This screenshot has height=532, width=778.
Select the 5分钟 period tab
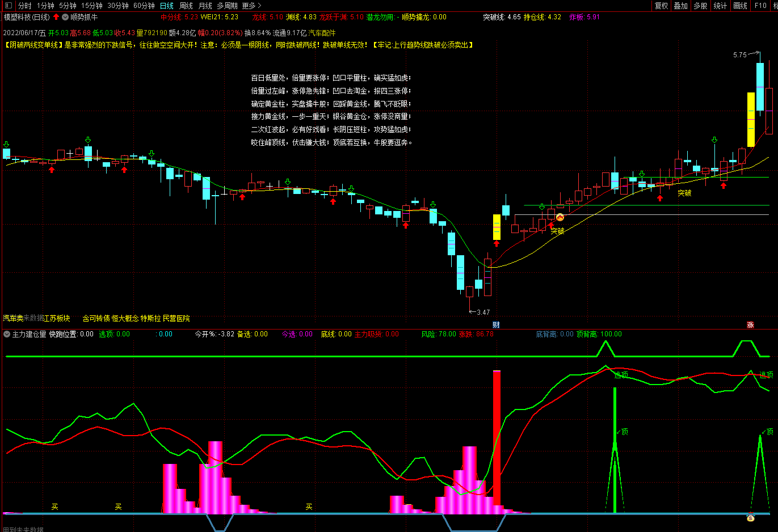(x=68, y=6)
